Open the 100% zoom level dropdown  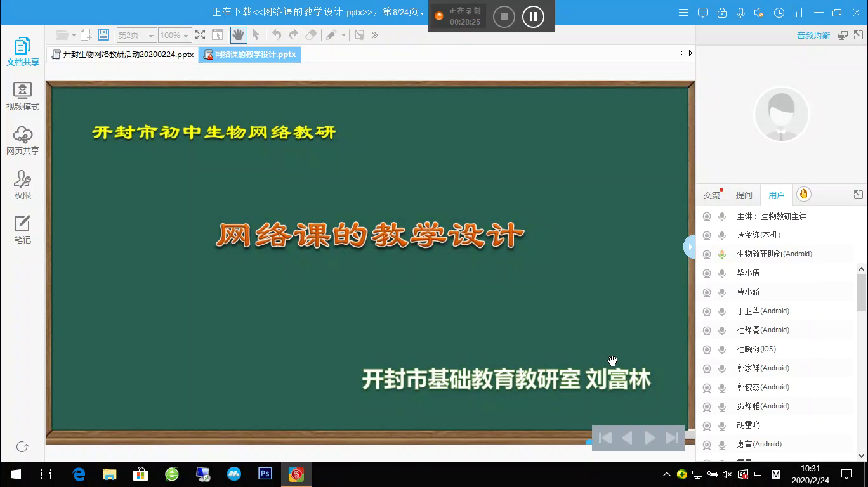(x=174, y=36)
